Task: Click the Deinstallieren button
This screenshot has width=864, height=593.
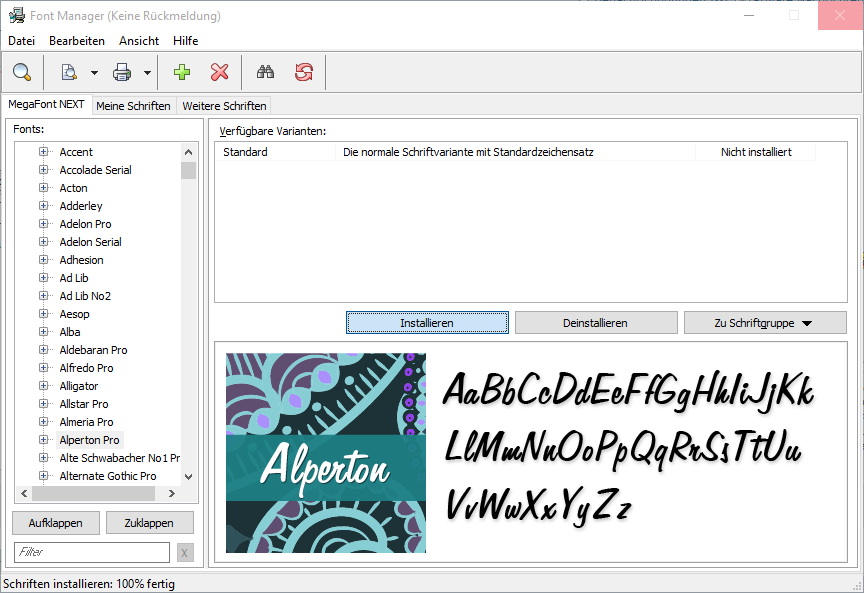Action: pyautogui.click(x=596, y=323)
